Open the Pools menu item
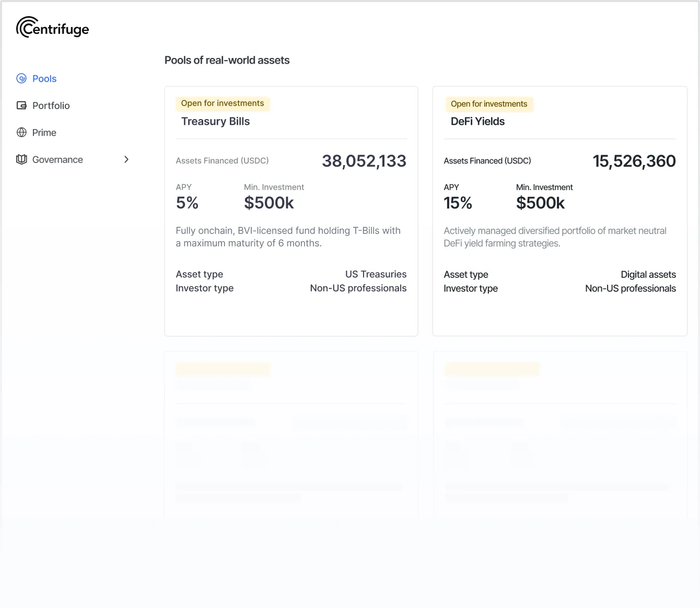Screen dimensions: 700x608 click(44, 79)
